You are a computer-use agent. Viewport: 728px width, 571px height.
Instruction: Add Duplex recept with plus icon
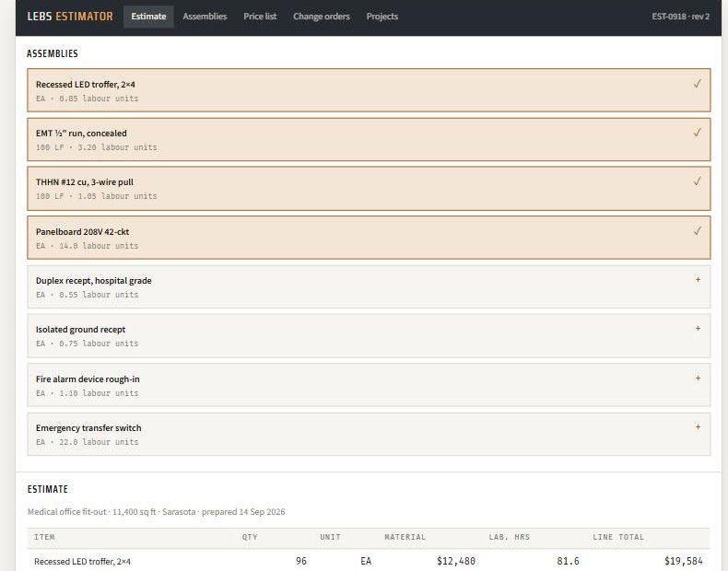(x=698, y=280)
